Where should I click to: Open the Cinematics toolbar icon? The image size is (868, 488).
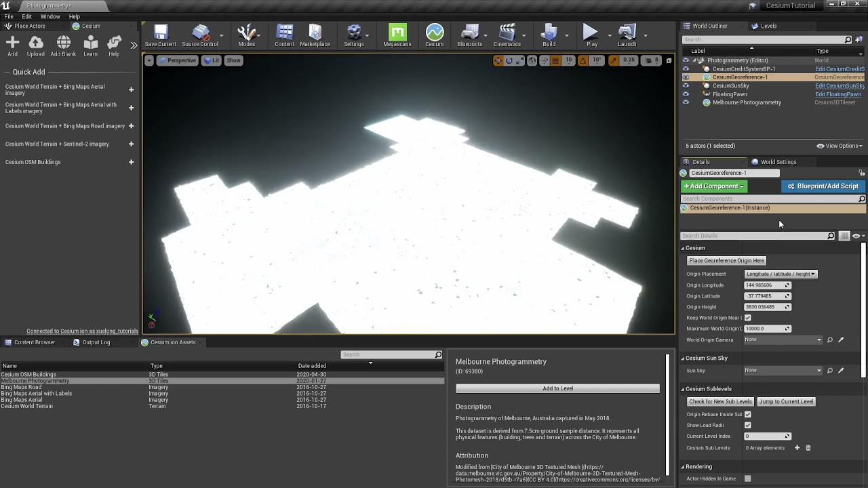coord(507,35)
